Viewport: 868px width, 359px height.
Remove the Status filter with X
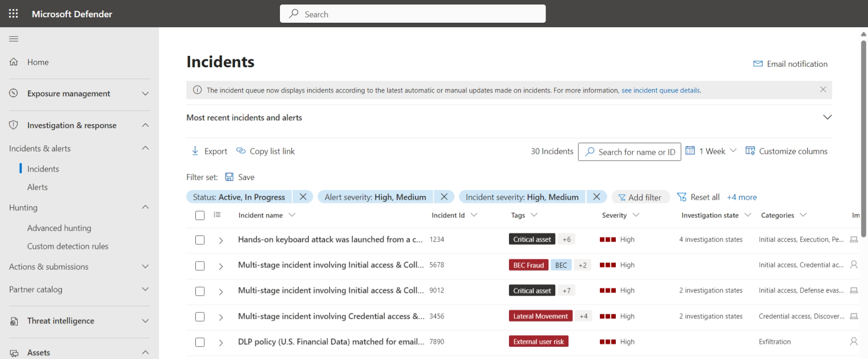click(303, 197)
